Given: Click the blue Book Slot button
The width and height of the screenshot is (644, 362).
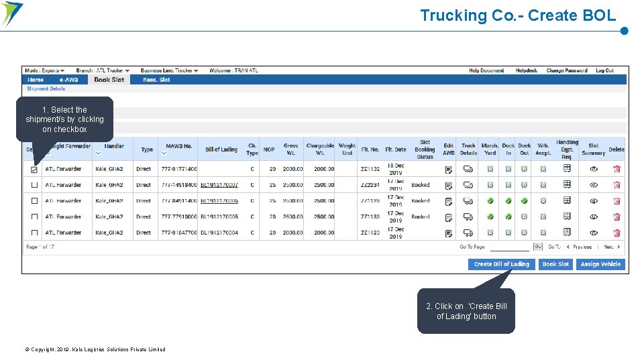Looking at the screenshot, I should pyautogui.click(x=555, y=264).
